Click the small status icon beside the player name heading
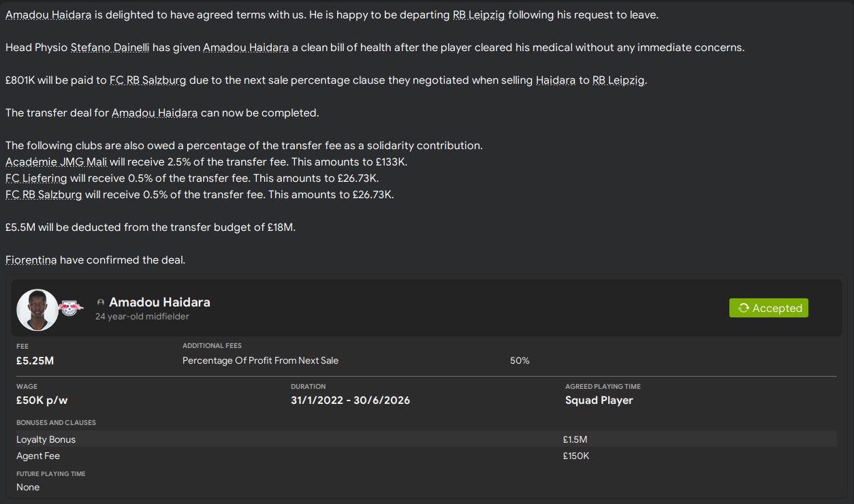The height and width of the screenshot is (504, 854). (x=101, y=302)
